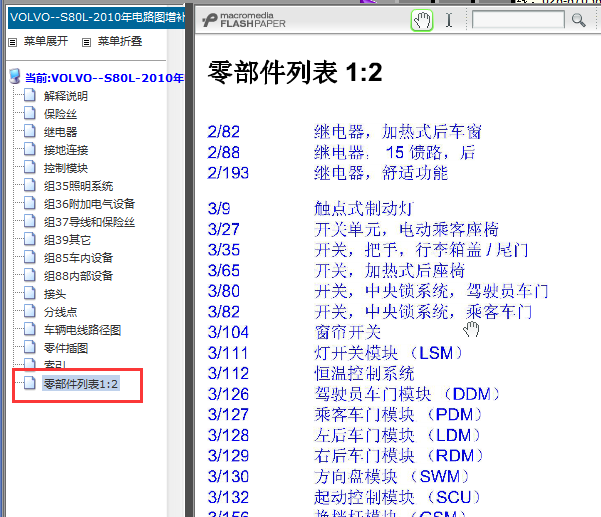Click the entry 恒温控制系统
This screenshot has height=517, width=601.
coord(365,374)
